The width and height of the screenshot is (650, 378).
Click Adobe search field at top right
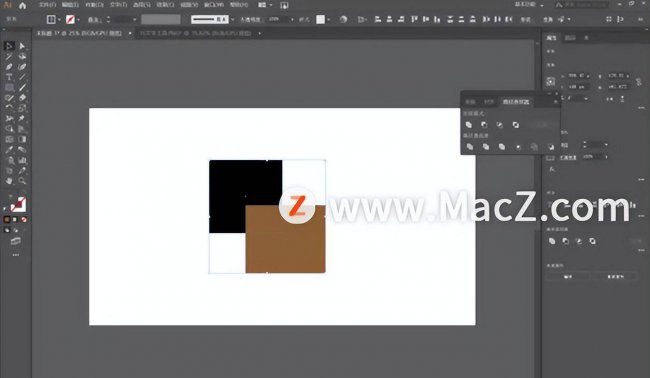click(581, 5)
